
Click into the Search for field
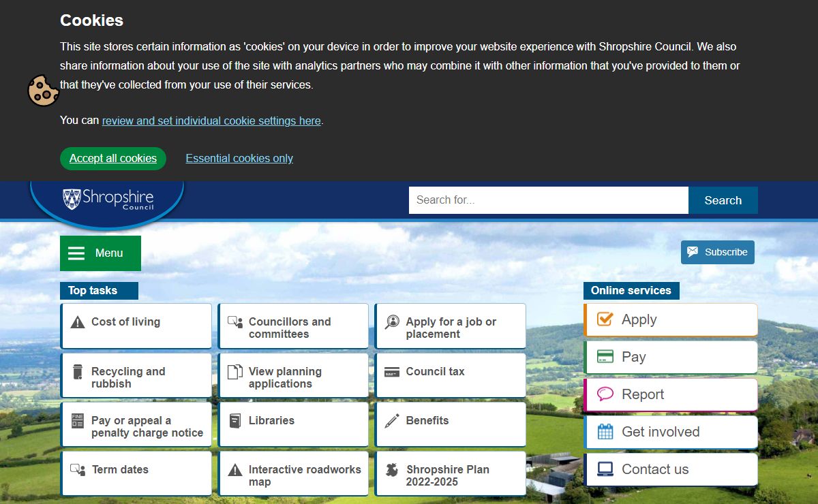pos(548,200)
